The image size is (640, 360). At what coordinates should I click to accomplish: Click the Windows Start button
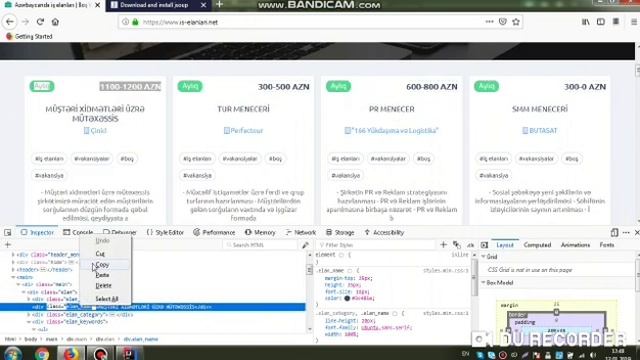click(x=12, y=353)
